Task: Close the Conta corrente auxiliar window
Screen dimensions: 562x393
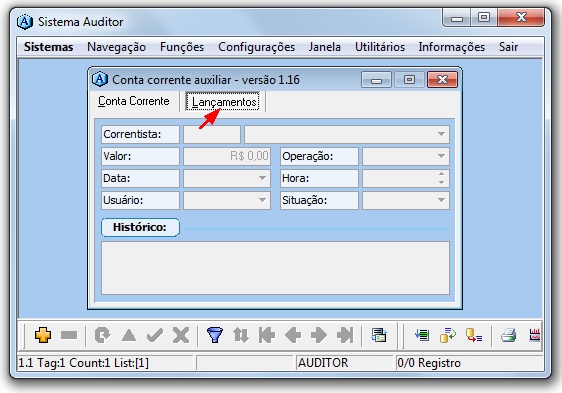Action: (x=442, y=80)
